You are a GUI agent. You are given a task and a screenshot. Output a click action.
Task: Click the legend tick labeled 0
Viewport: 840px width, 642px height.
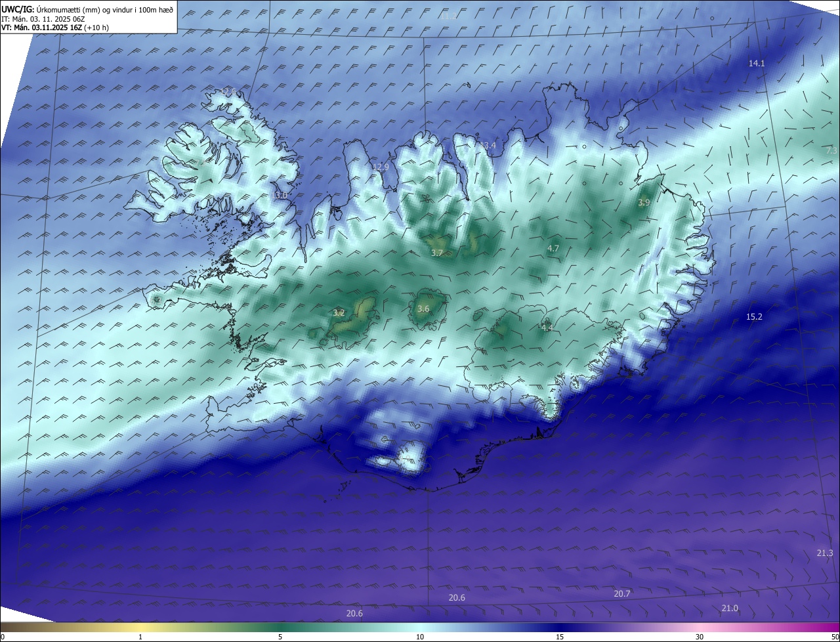click(x=2, y=637)
